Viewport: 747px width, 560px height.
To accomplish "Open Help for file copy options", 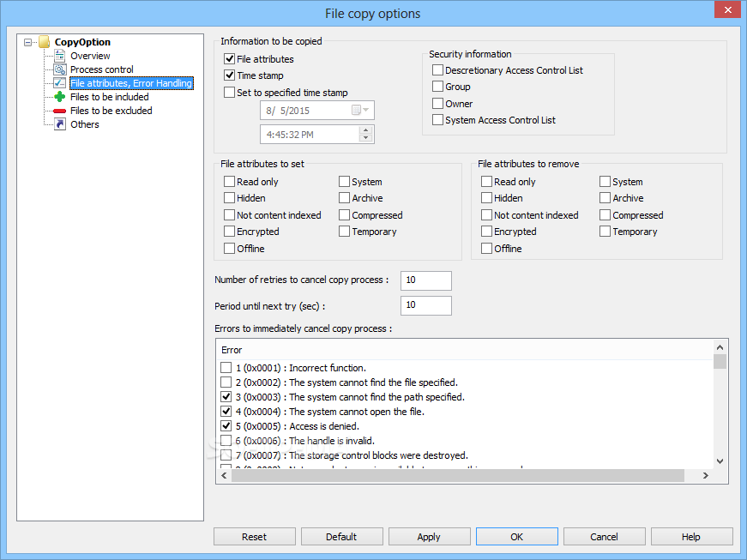I will (x=692, y=537).
